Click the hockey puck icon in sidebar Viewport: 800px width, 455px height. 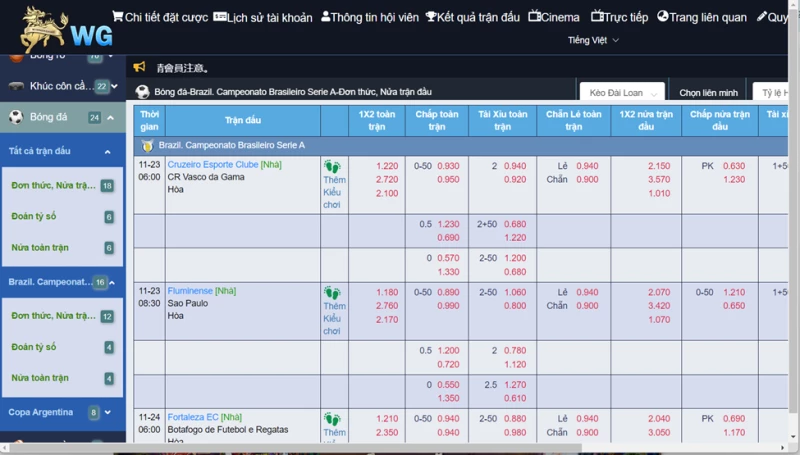click(16, 86)
